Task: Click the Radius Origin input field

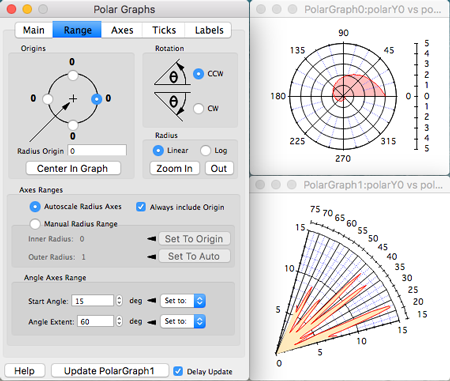Action: pyautogui.click(x=97, y=151)
